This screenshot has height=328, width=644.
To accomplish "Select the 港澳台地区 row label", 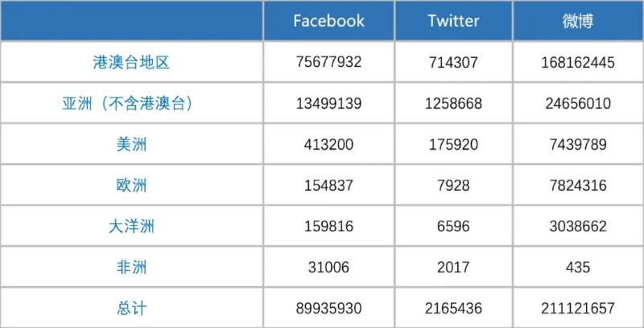I will pyautogui.click(x=131, y=62).
